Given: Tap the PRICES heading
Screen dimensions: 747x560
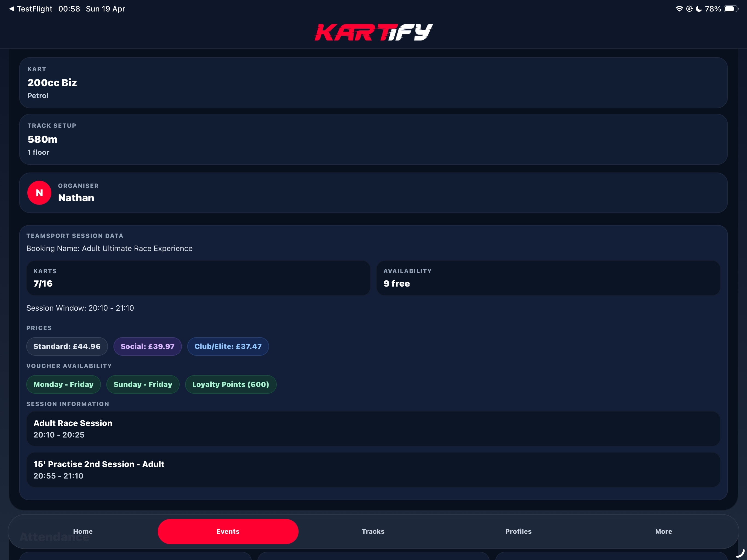Looking at the screenshot, I should 39,328.
